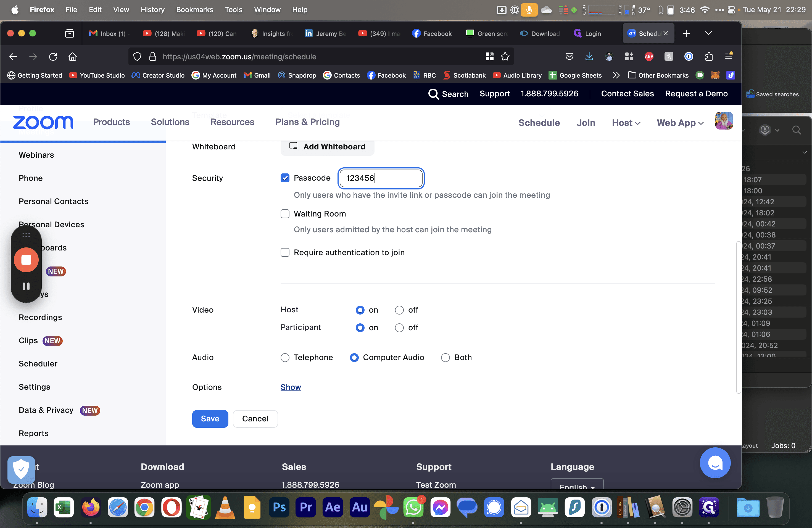
Task: Select Host video on radio
Action: coord(360,310)
